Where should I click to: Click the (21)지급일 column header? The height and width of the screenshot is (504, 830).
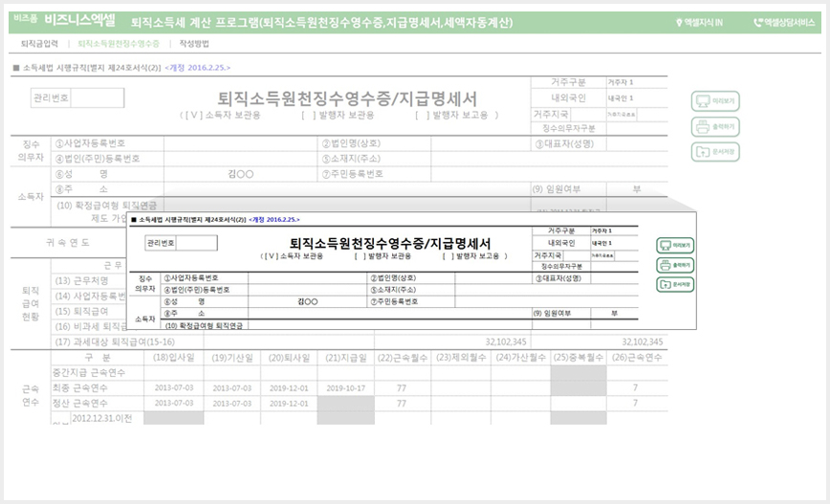[345, 358]
